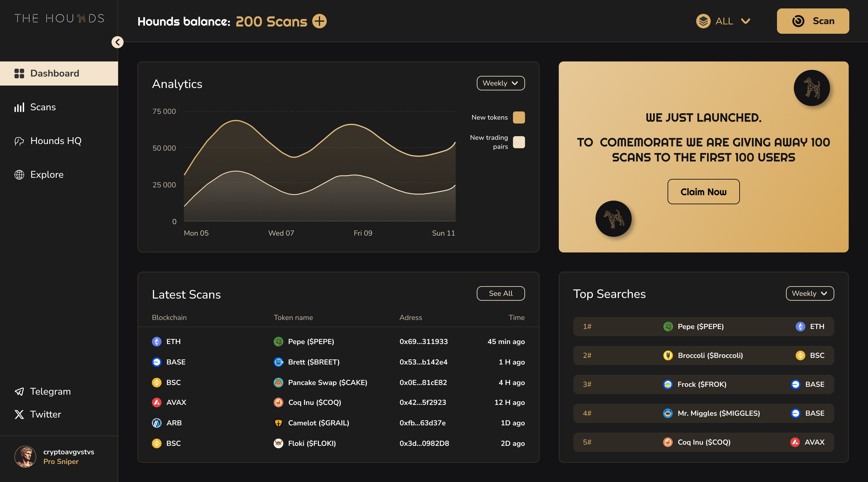Click the 45 min ago timestamp

[506, 342]
